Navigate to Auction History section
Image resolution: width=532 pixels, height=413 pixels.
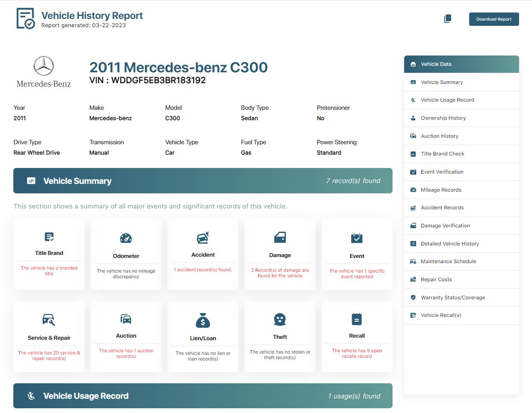461,136
